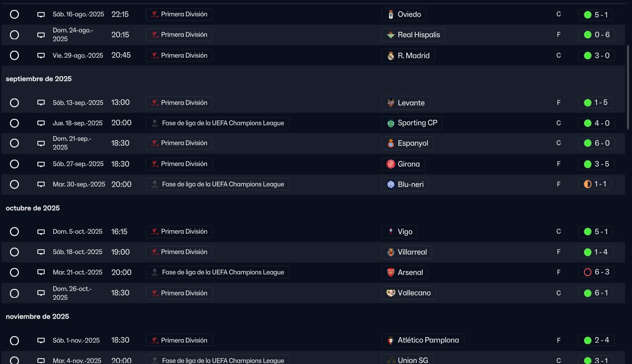
Task: Click the octubre de 2025 month header
Action: [x=33, y=208]
